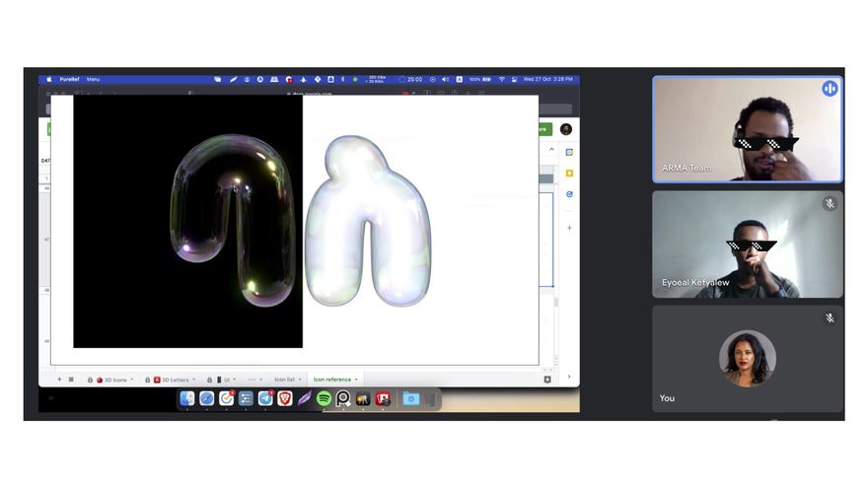Open the Tasks side panel icon
The image size is (868, 488).
click(x=569, y=194)
